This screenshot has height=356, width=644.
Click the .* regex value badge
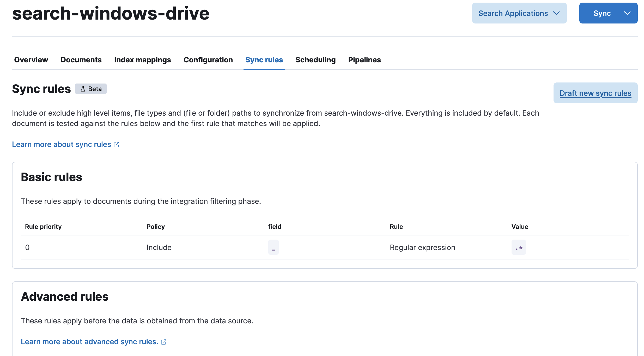coord(518,247)
